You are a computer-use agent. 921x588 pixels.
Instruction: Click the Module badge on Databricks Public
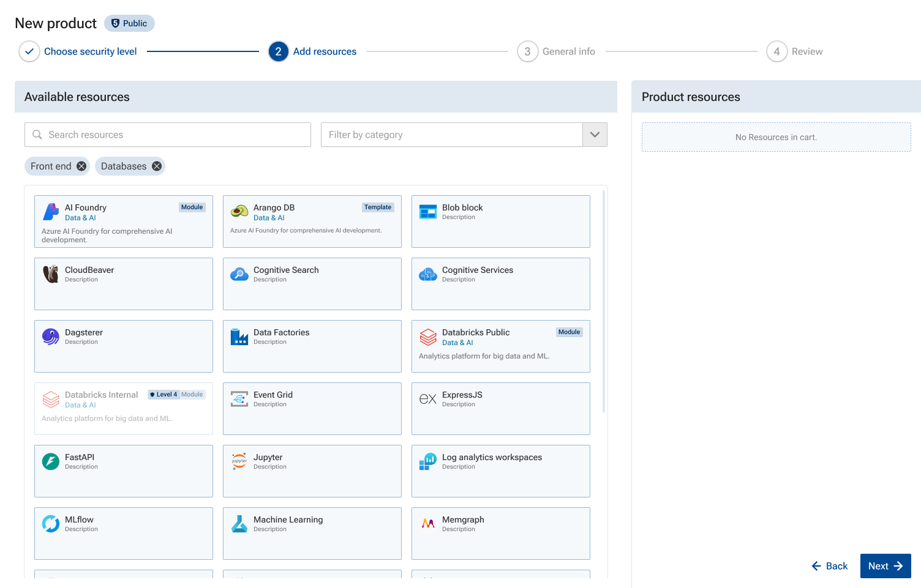pos(569,332)
